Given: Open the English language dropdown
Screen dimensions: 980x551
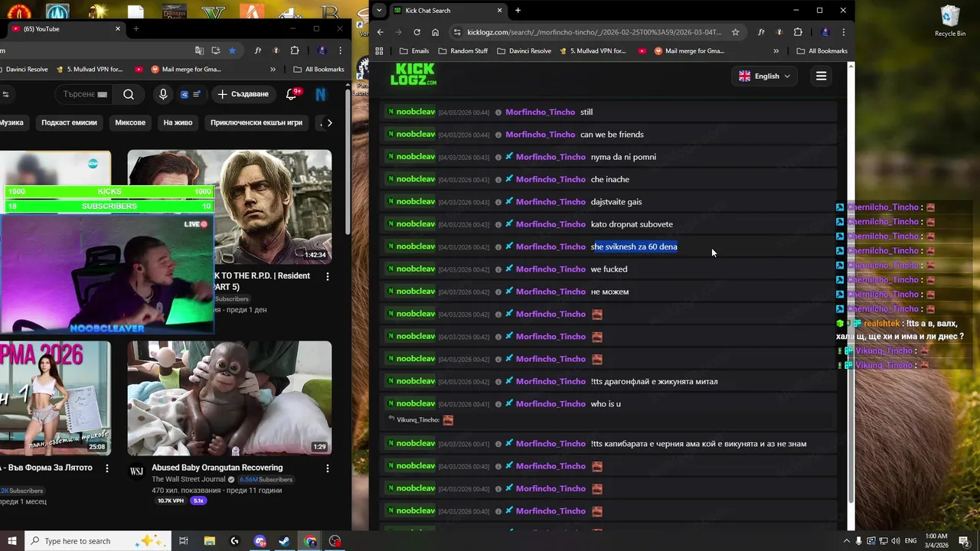Looking at the screenshot, I should tap(764, 76).
